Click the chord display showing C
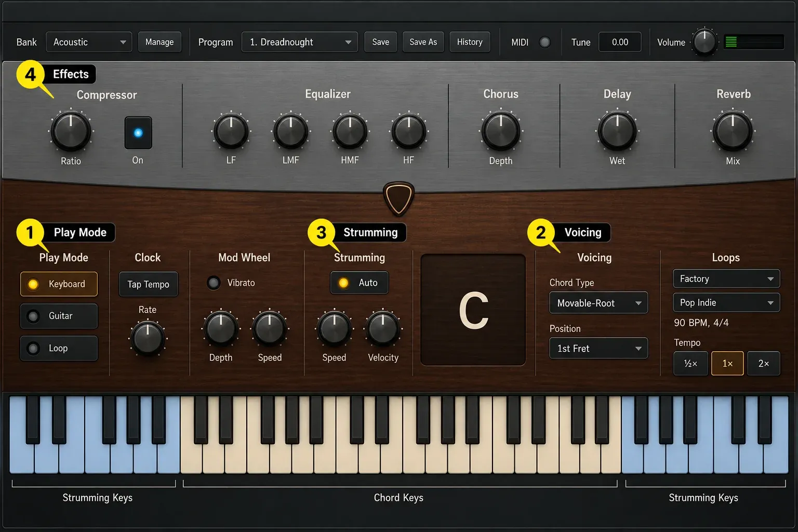798x532 pixels. click(x=473, y=310)
